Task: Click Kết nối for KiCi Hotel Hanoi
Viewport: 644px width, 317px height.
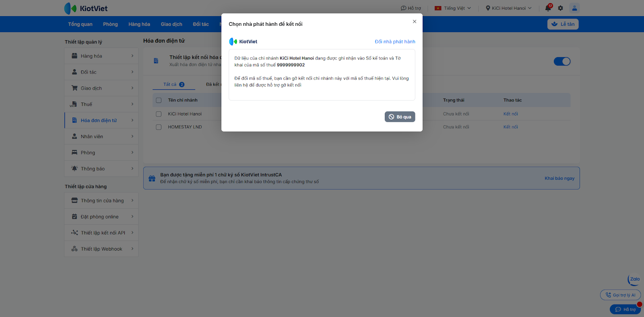Action: pos(510,114)
